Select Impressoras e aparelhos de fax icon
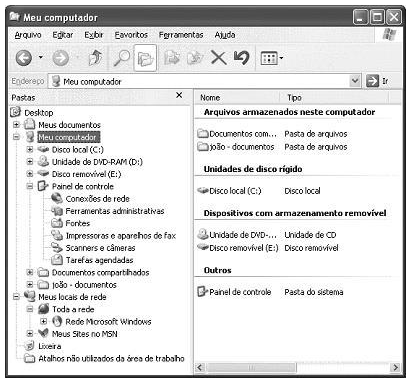Viewport: 411px width, 383px height. click(x=57, y=235)
